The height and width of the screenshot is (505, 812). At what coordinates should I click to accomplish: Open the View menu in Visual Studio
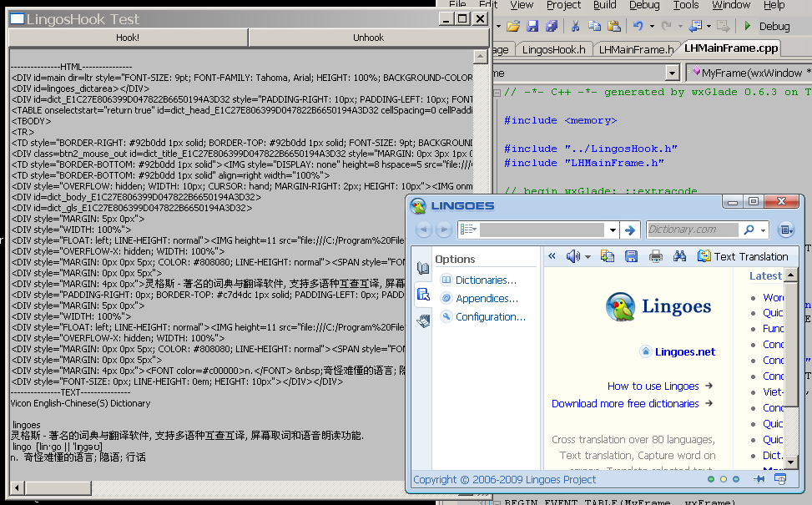522,5
